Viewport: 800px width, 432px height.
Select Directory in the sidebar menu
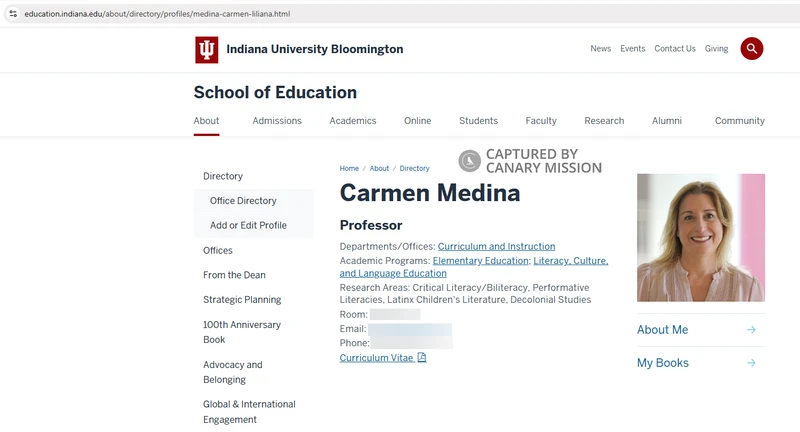(223, 176)
